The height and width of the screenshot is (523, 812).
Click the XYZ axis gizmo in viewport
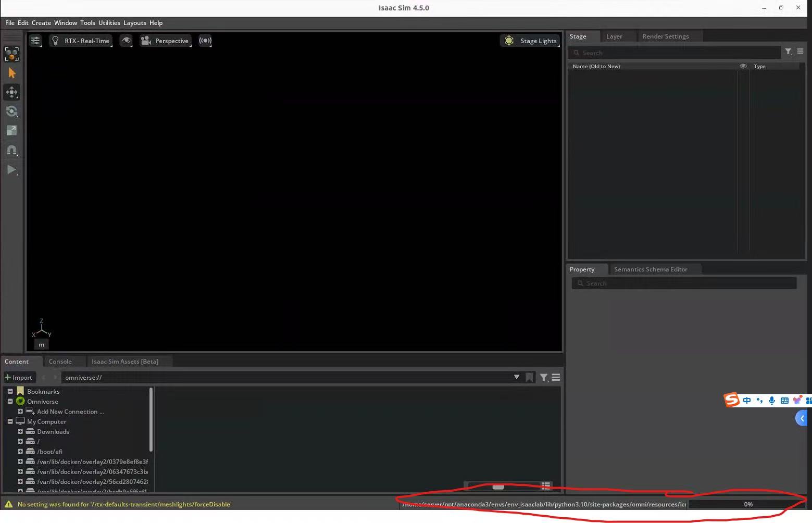tap(42, 329)
